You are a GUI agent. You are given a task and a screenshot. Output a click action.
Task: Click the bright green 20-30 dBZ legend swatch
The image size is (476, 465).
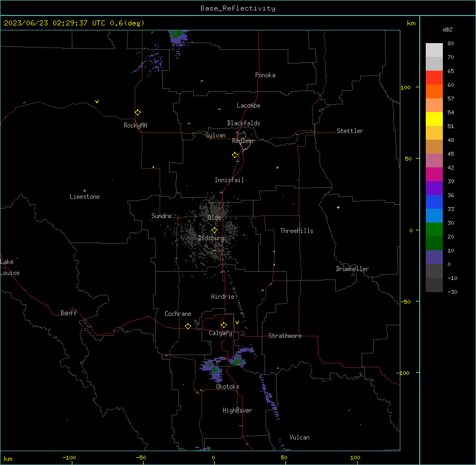tap(434, 230)
